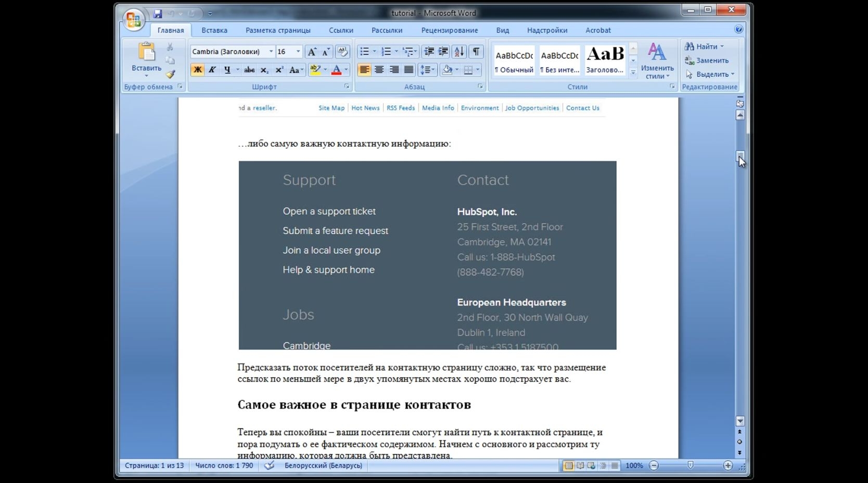Apply the Обычный style

coord(514,60)
